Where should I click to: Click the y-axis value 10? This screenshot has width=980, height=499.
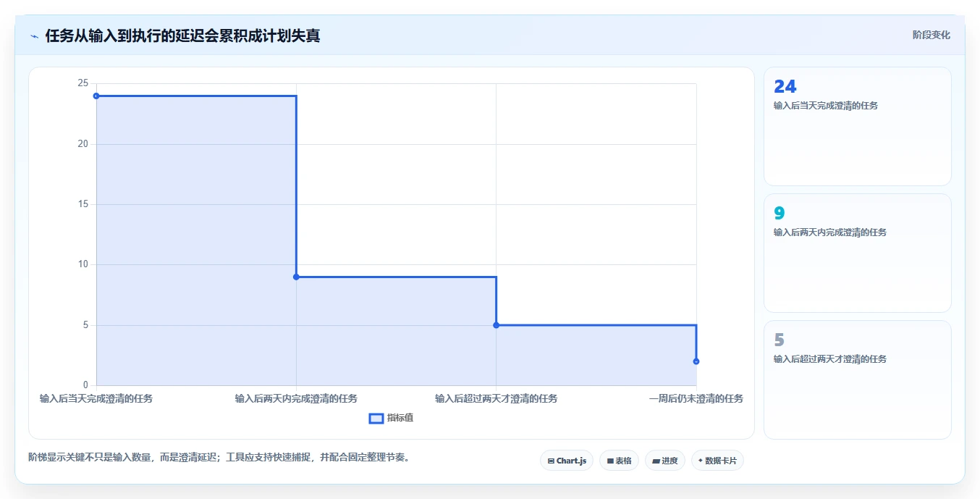pyautogui.click(x=83, y=264)
